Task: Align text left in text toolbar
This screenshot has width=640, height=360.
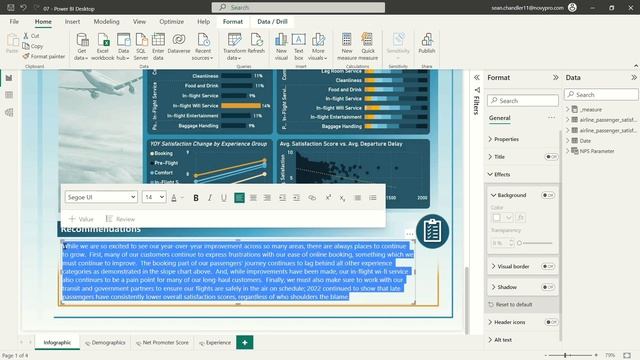Action: click(240, 198)
